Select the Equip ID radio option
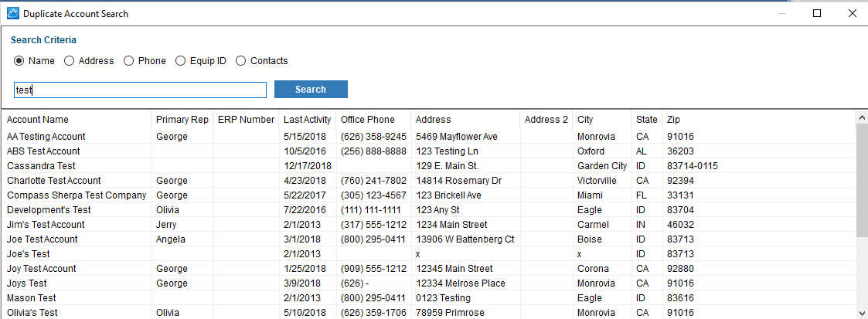Screen dimensions: 868x319 point(181,61)
